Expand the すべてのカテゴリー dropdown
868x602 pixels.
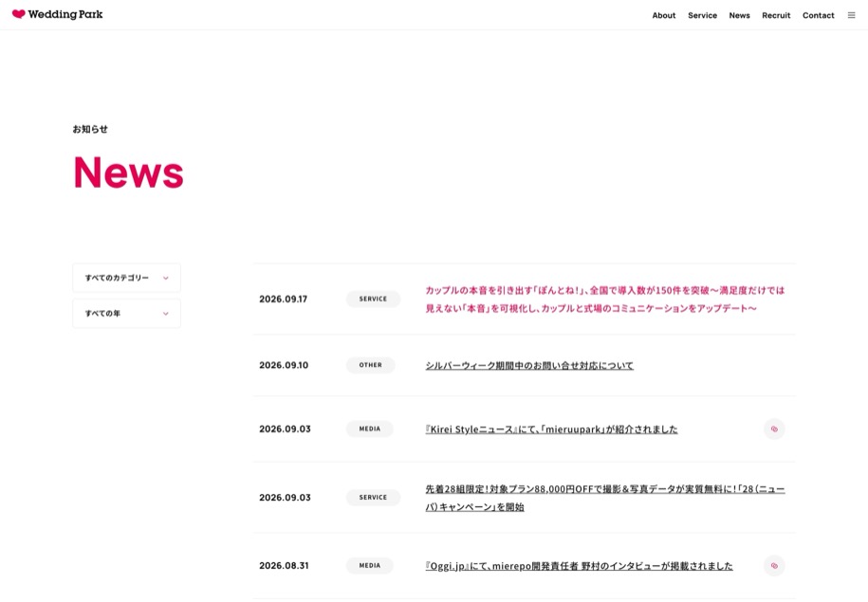tap(127, 278)
